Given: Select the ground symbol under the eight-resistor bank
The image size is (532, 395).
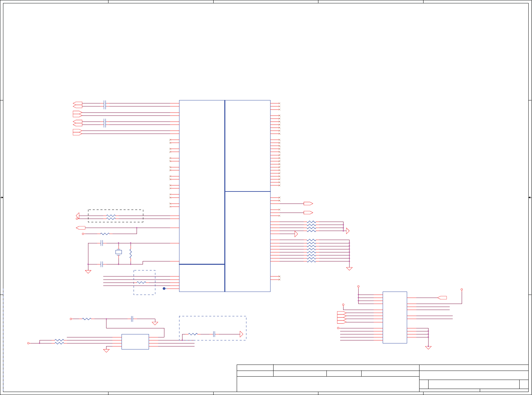Looking at the screenshot, I should point(349,268).
